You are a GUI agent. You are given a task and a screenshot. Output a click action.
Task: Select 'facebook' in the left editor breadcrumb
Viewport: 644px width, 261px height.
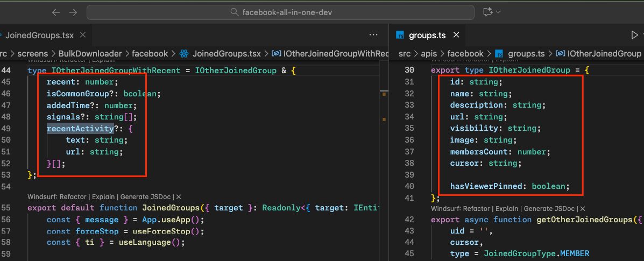coord(150,53)
